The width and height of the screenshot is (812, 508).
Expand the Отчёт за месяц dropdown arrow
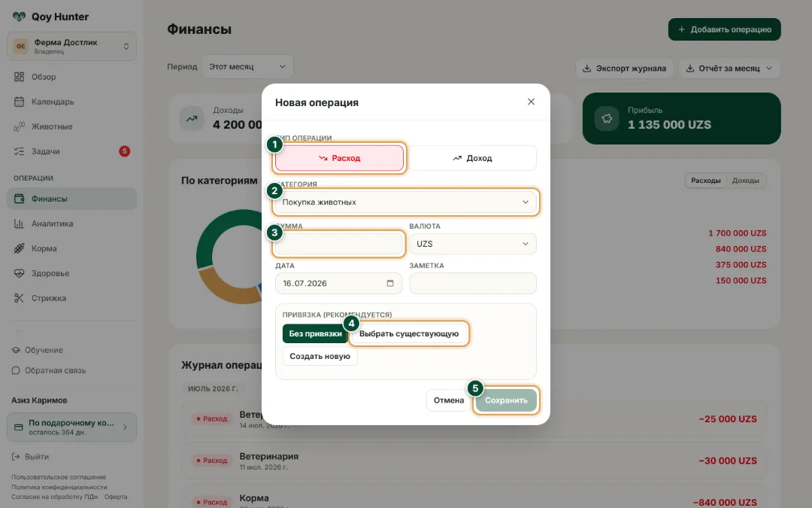769,68
